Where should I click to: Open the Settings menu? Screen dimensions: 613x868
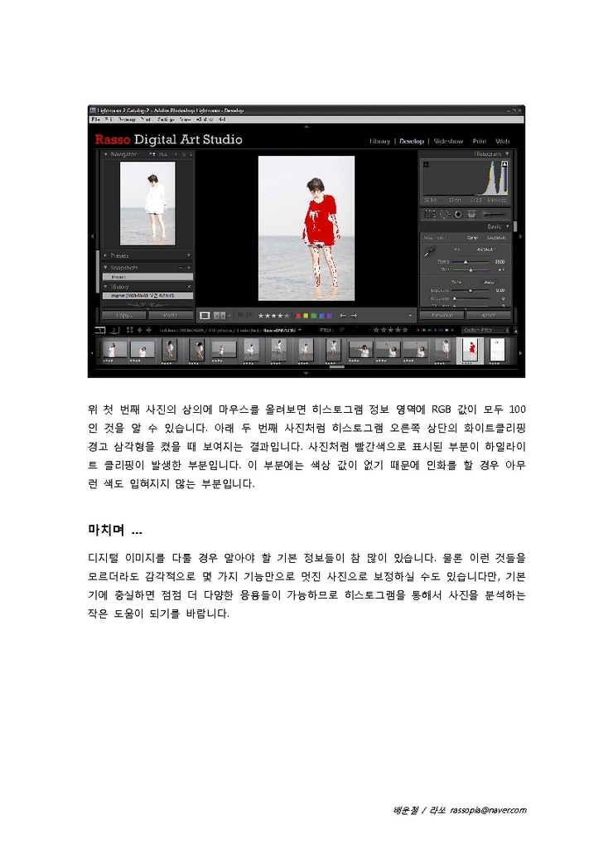coord(166,119)
